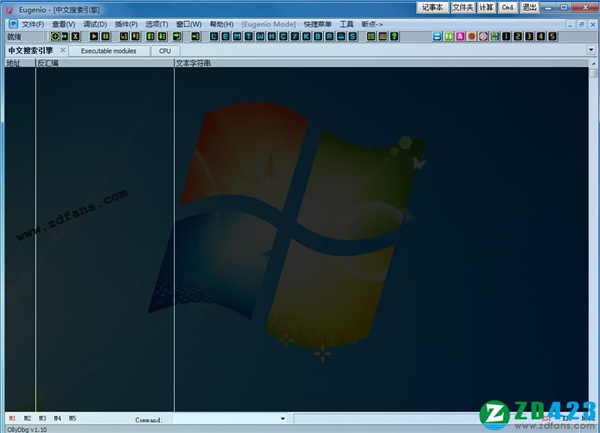The height and width of the screenshot is (433, 600).
Task: Click the Open file (target) toolbar icon
Action: click(x=55, y=36)
